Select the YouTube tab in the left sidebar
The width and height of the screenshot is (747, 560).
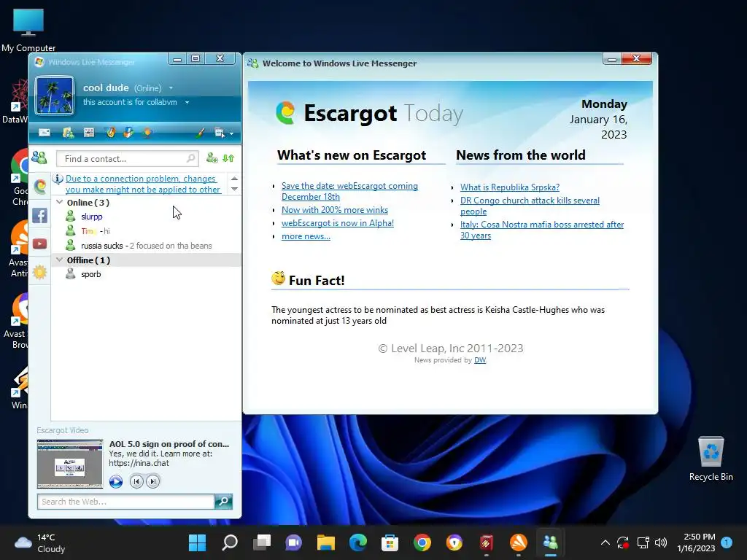tap(40, 244)
